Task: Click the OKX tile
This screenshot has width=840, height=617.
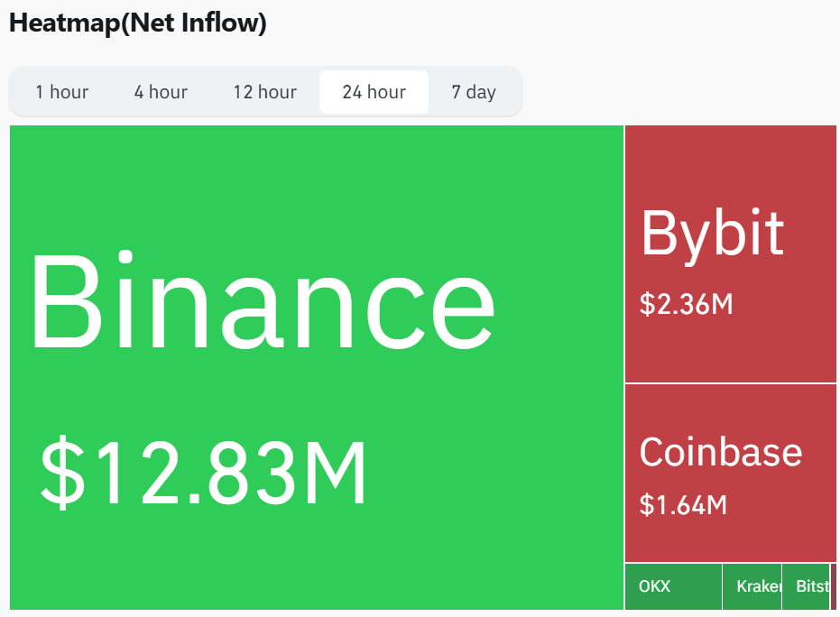Action: tap(673, 586)
